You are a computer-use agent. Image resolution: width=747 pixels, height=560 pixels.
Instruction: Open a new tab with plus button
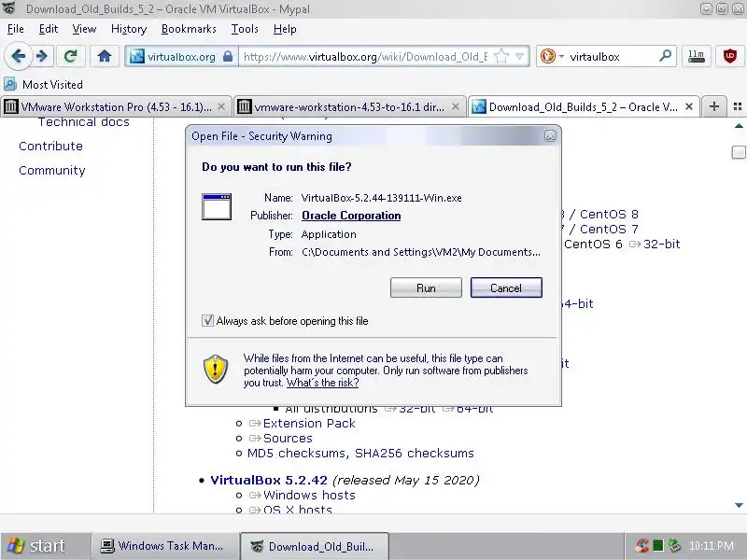[x=713, y=106]
